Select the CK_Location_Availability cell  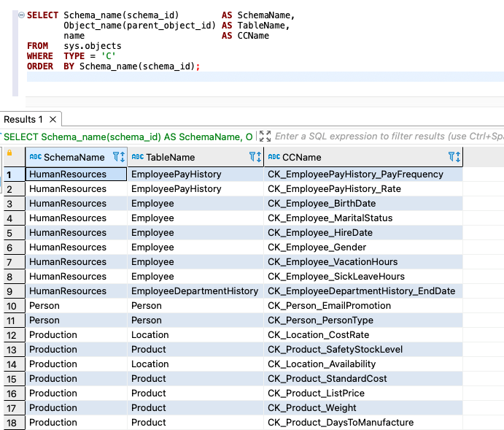coord(363,364)
